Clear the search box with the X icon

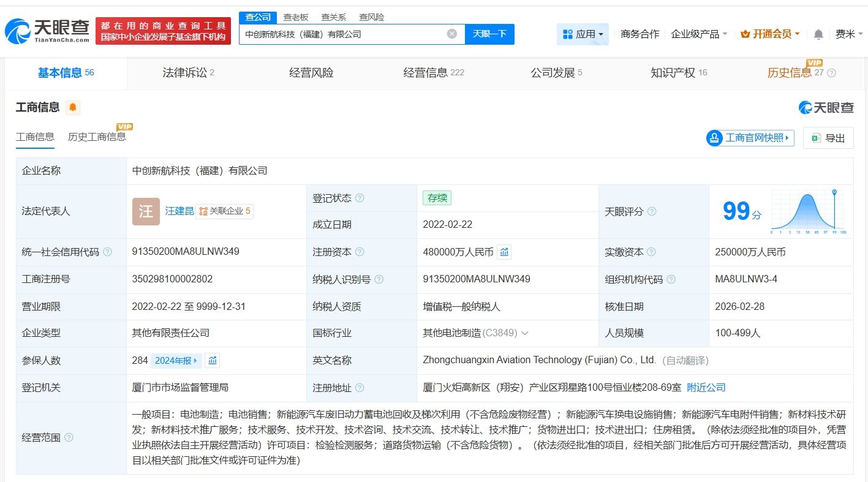[452, 34]
